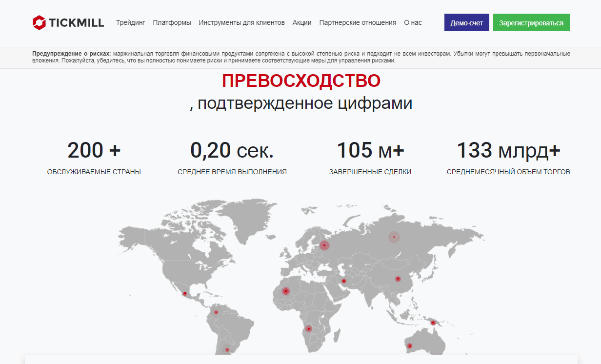Click the map marker in China
Screen dimensions: 601x364
click(x=398, y=279)
